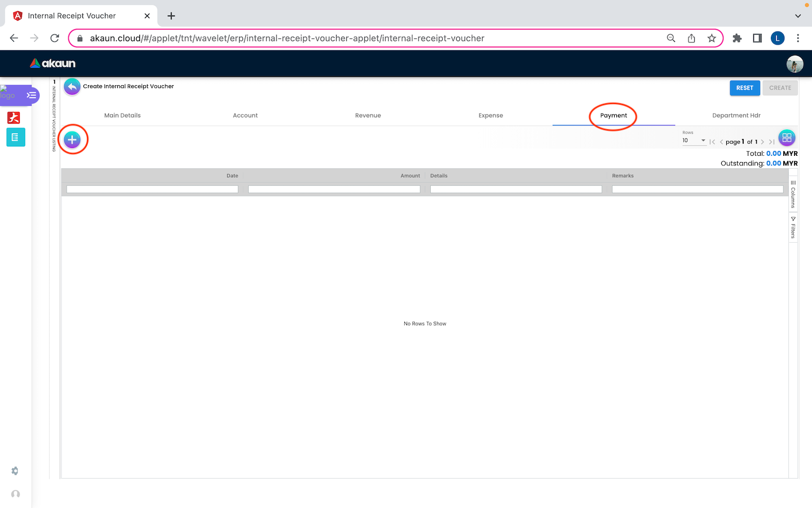Screen dimensions: 812x508
Task: Click the RESET button
Action: tap(745, 88)
